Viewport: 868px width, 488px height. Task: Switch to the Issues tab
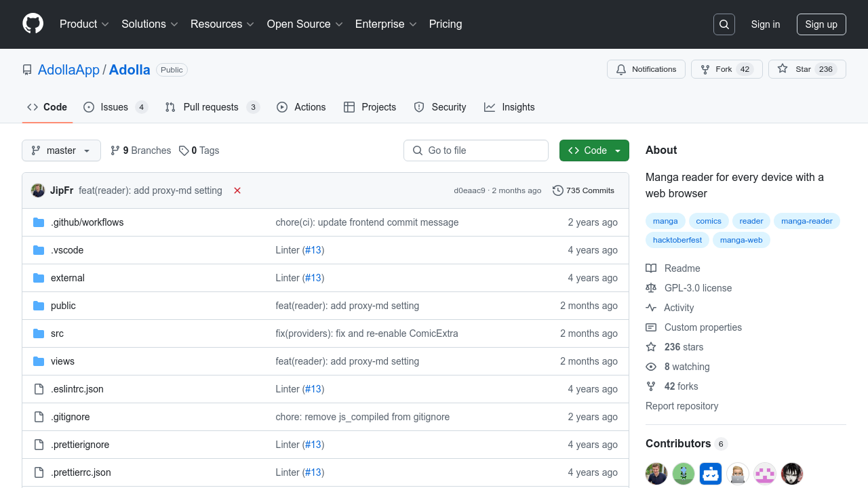[x=115, y=107]
